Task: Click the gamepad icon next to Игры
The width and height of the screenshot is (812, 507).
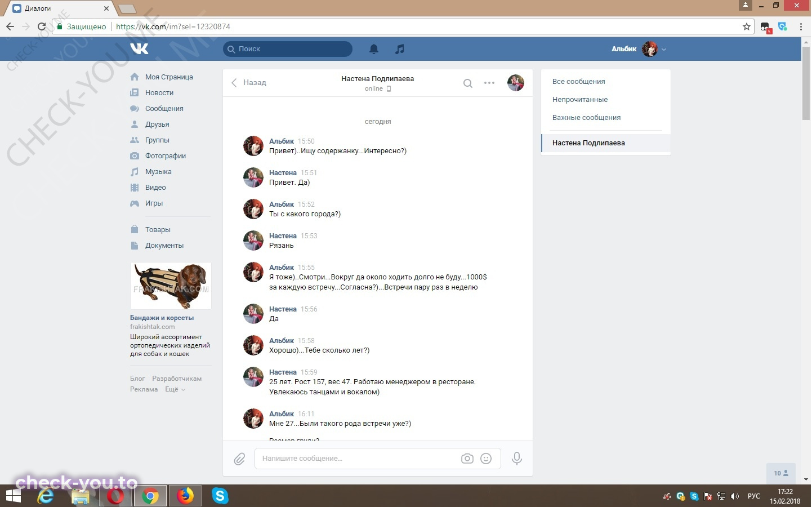Action: pyautogui.click(x=135, y=203)
